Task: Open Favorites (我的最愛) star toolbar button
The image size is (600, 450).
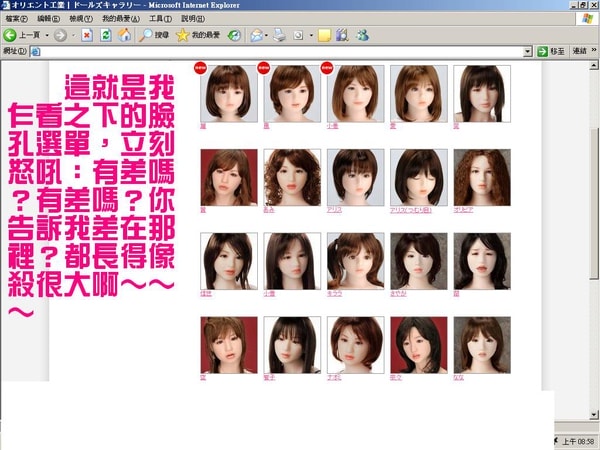Action: [x=197, y=35]
